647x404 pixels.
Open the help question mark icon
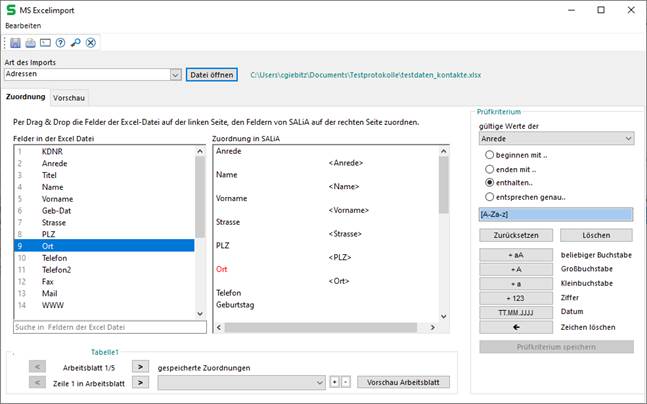(60, 42)
